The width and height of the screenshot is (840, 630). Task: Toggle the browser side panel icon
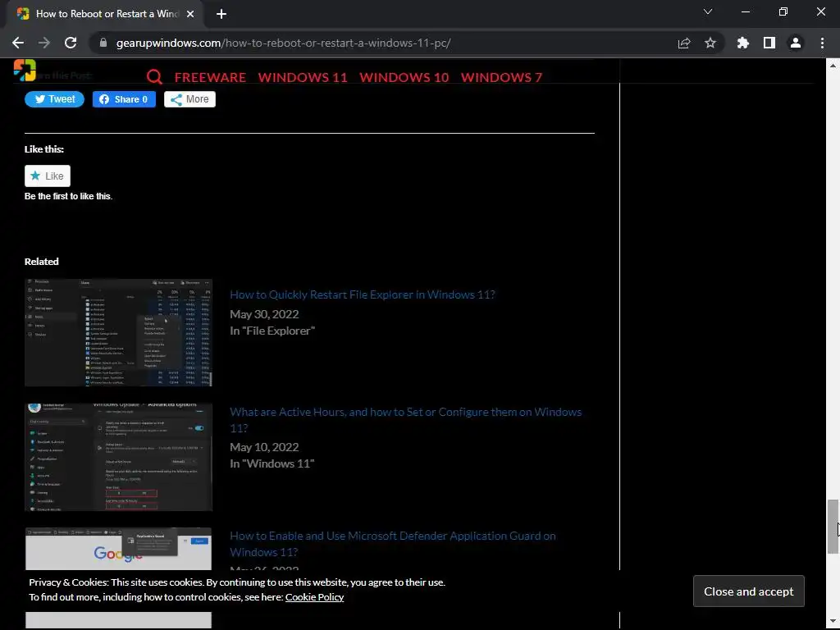pos(769,43)
